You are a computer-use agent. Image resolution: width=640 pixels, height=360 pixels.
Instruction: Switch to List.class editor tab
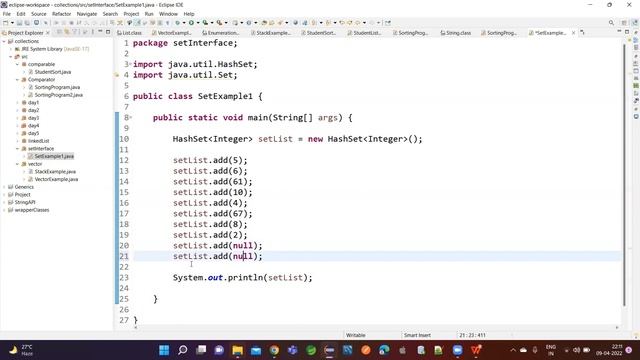coord(130,33)
